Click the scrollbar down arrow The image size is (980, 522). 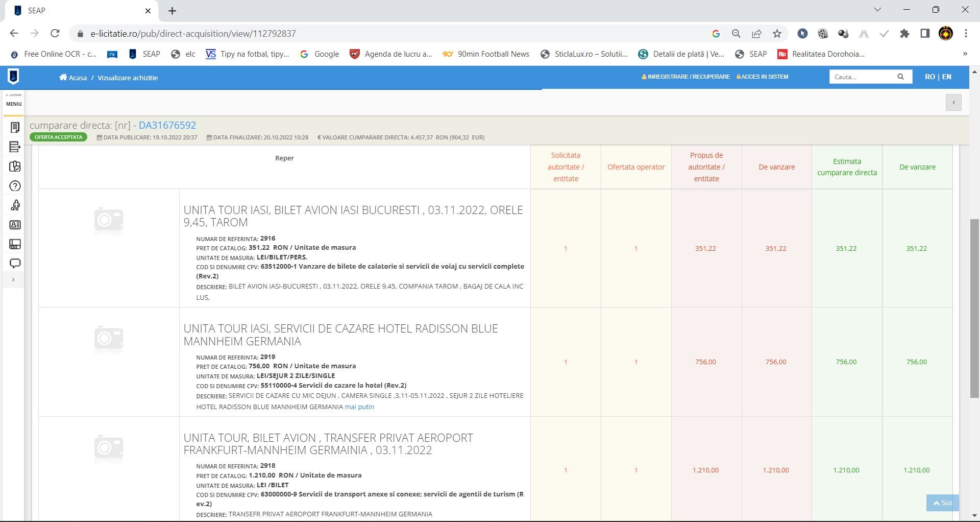pos(974,516)
